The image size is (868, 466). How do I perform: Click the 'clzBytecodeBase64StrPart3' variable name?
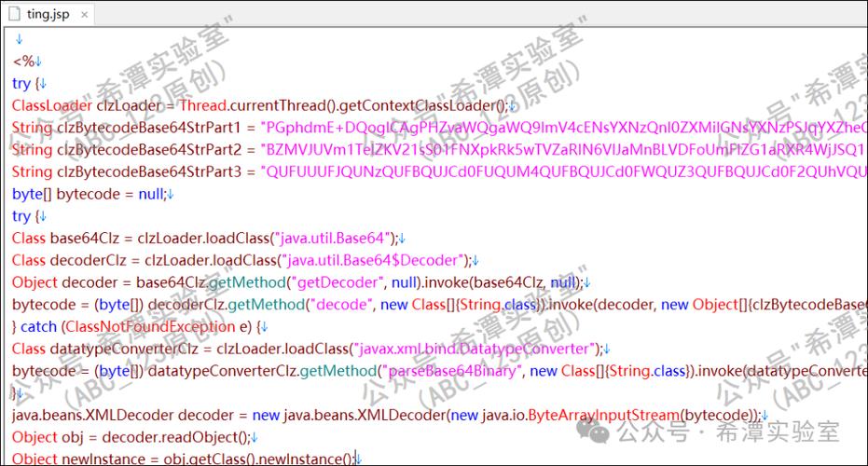149,172
